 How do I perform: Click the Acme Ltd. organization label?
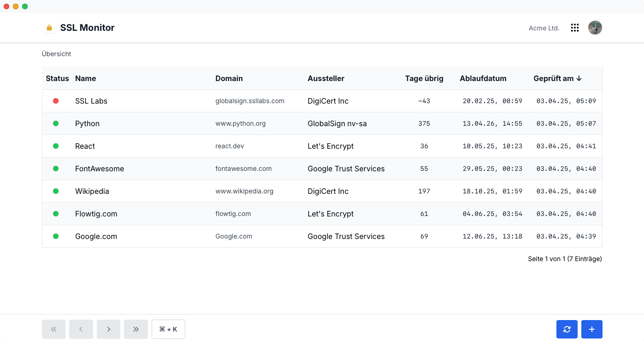click(544, 28)
